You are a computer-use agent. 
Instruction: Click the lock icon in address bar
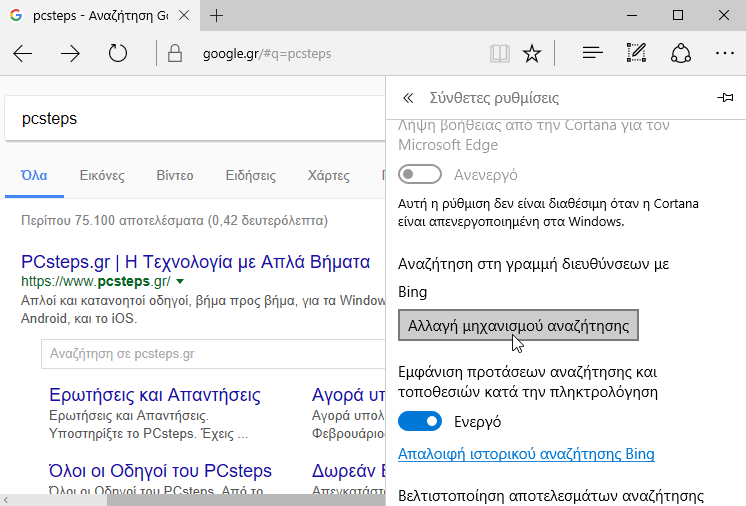point(175,53)
